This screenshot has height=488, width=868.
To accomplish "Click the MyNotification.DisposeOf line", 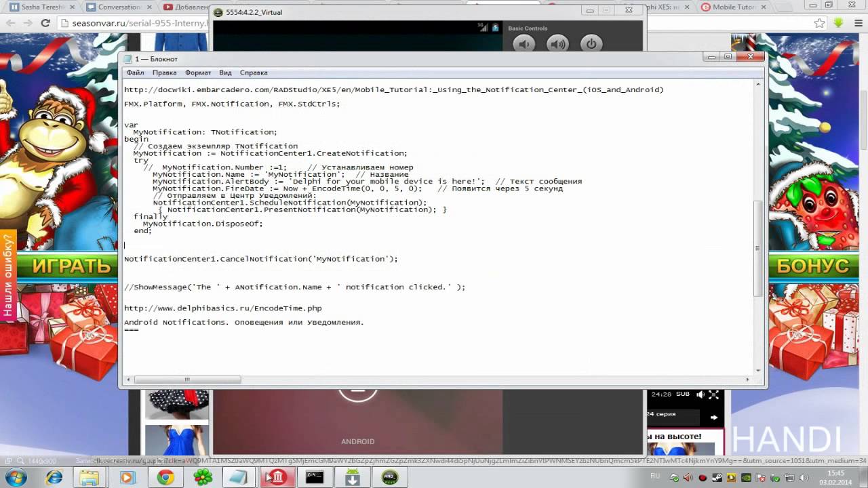I will click(202, 224).
